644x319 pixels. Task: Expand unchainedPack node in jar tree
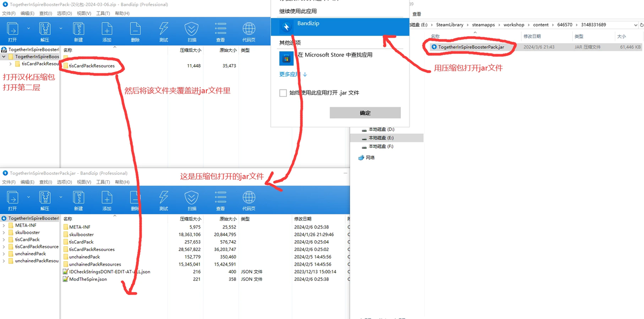4,253
